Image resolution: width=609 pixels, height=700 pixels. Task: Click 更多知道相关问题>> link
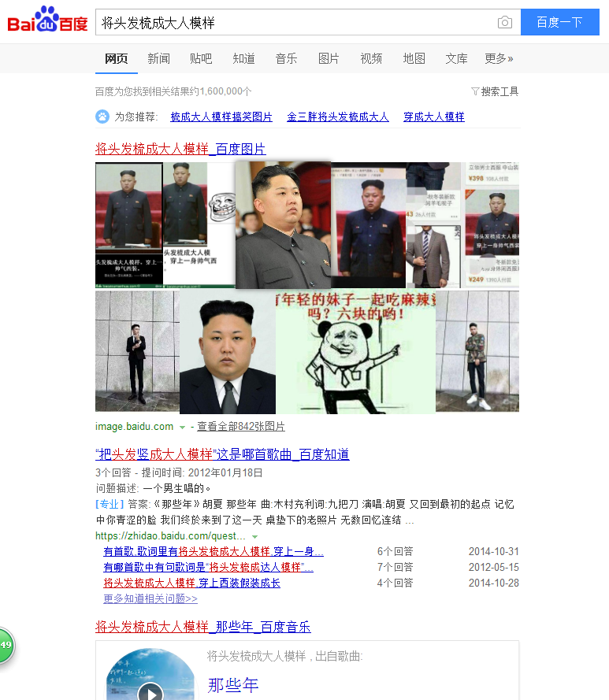150,598
